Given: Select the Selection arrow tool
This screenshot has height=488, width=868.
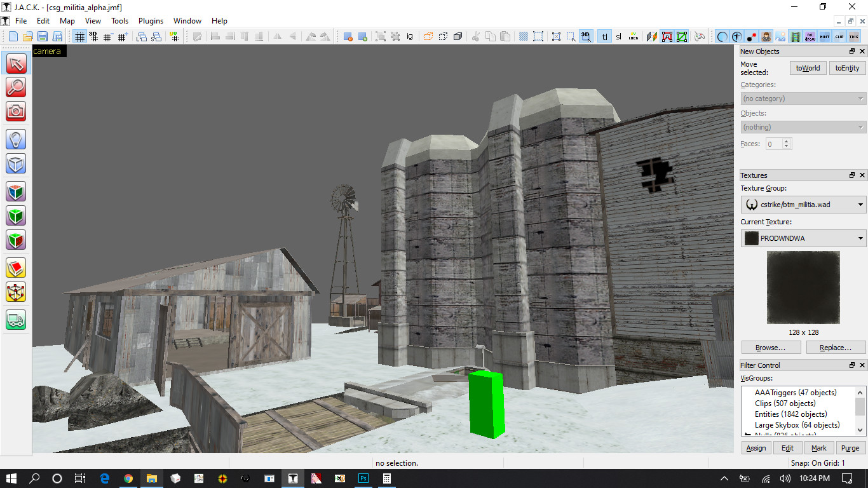Looking at the screenshot, I should [x=16, y=63].
